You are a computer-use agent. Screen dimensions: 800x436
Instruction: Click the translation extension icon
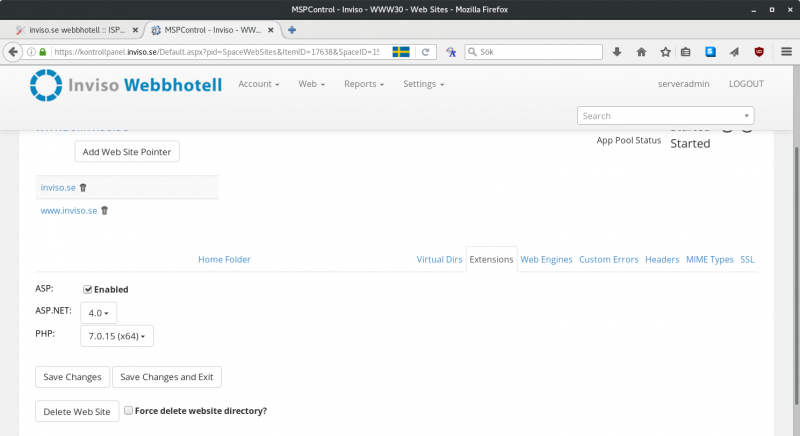coord(451,52)
